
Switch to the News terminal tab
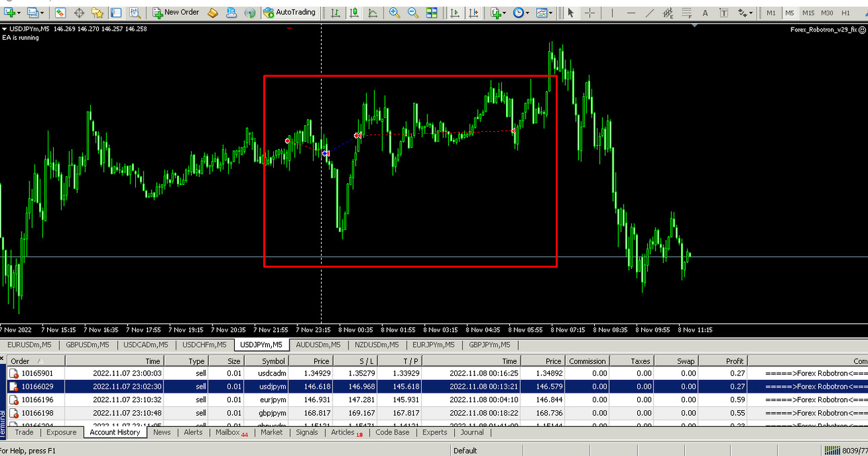point(161,432)
